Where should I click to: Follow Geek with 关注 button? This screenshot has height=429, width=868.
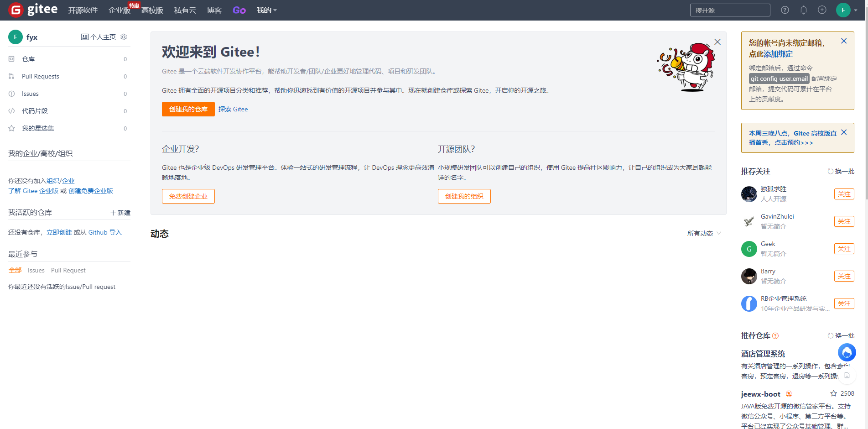point(844,249)
